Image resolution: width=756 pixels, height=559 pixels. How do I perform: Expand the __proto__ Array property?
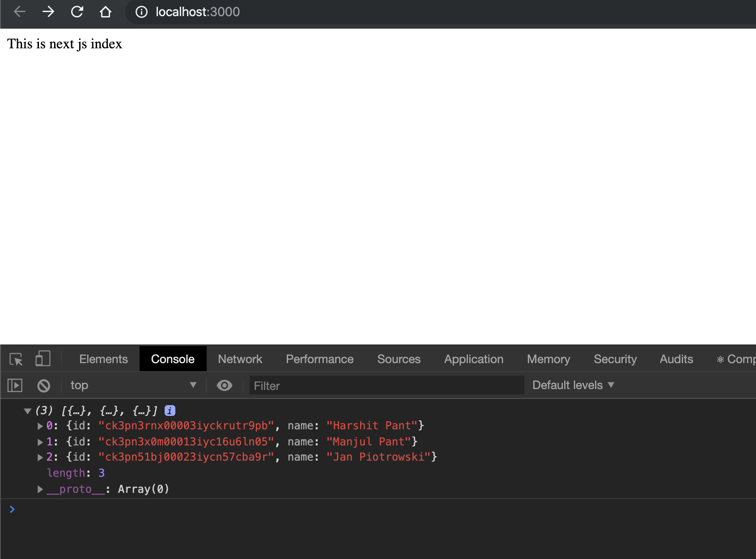(40, 489)
